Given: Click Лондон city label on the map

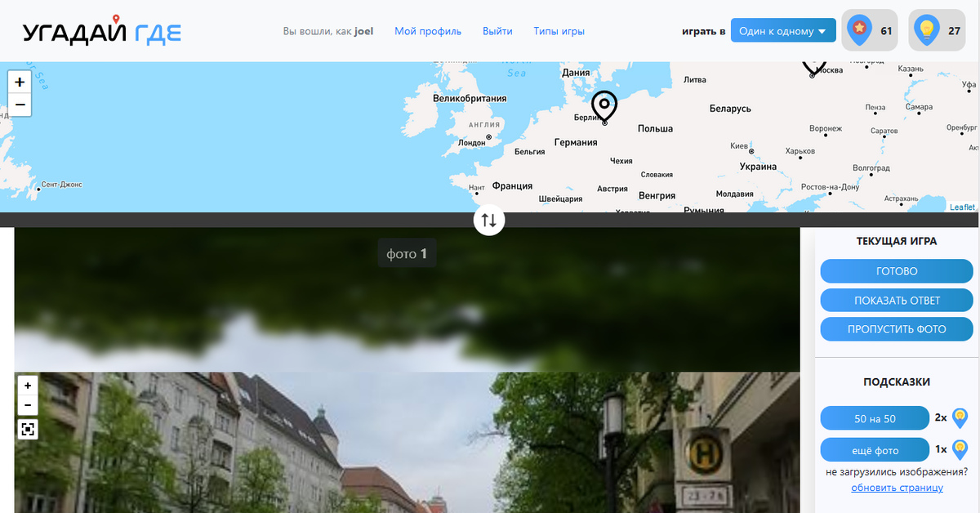Looking at the screenshot, I should pos(472,142).
